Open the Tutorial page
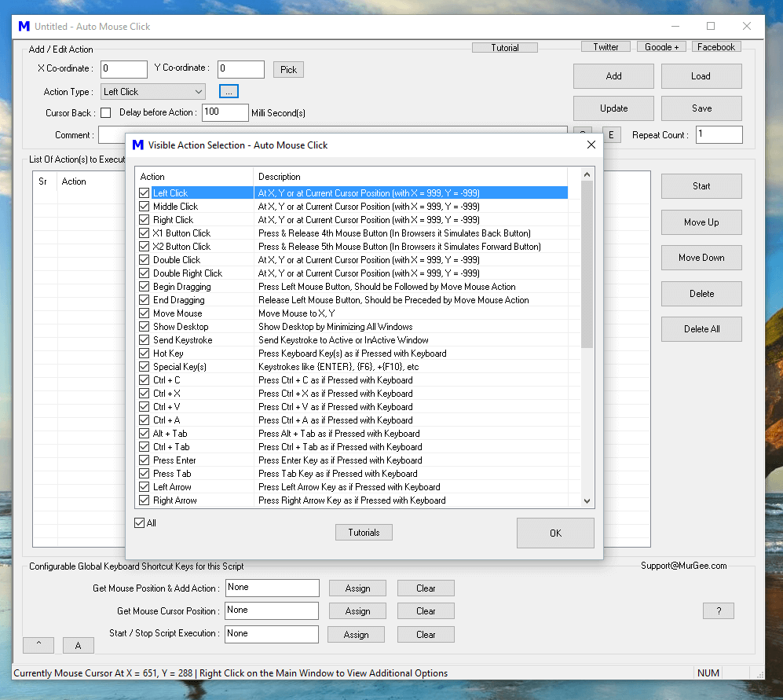The width and height of the screenshot is (783, 700). click(504, 46)
